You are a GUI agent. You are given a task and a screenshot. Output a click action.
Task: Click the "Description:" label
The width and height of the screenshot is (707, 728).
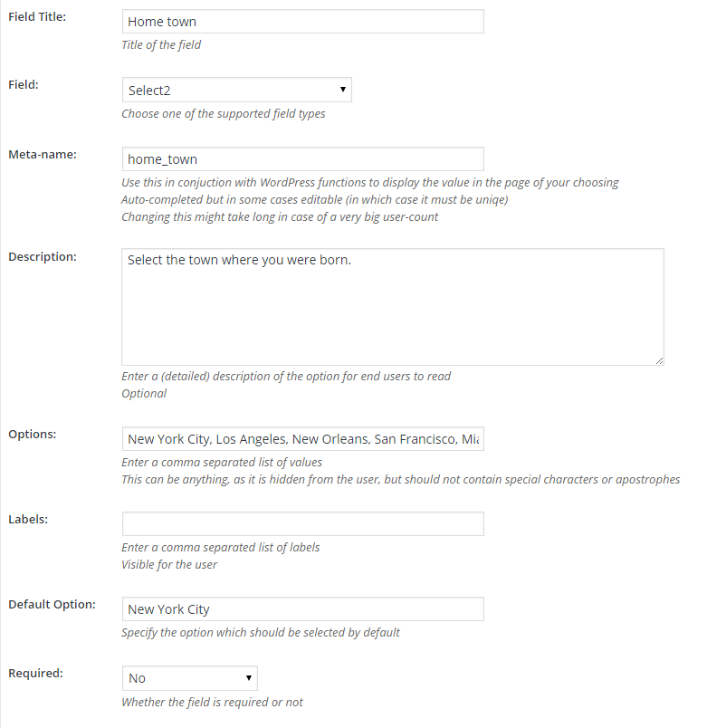43,256
